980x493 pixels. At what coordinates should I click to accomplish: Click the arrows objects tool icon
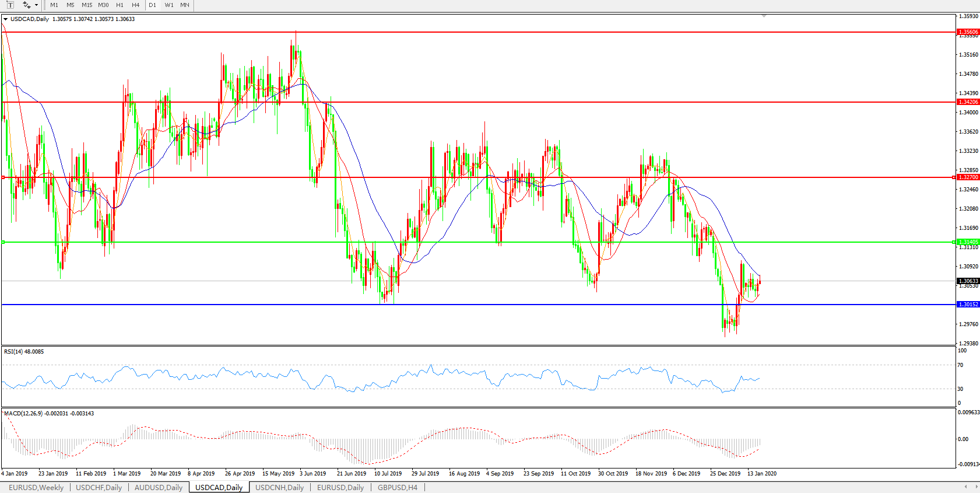(26, 5)
